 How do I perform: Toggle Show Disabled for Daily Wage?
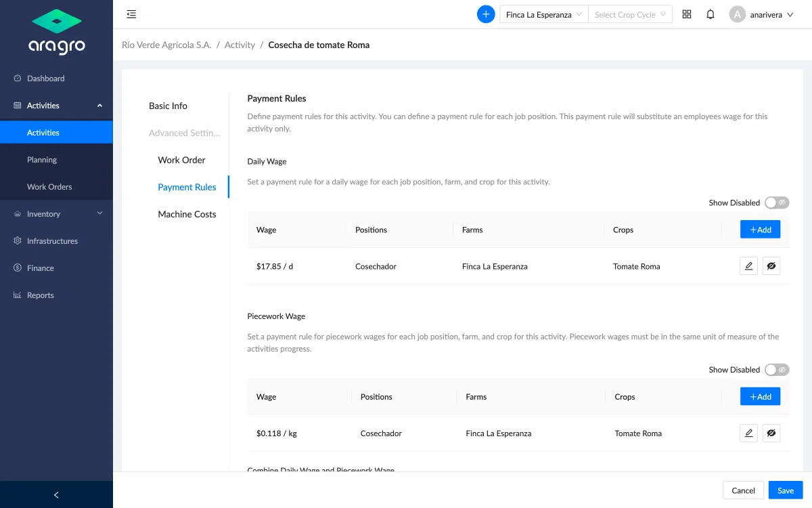tap(777, 203)
